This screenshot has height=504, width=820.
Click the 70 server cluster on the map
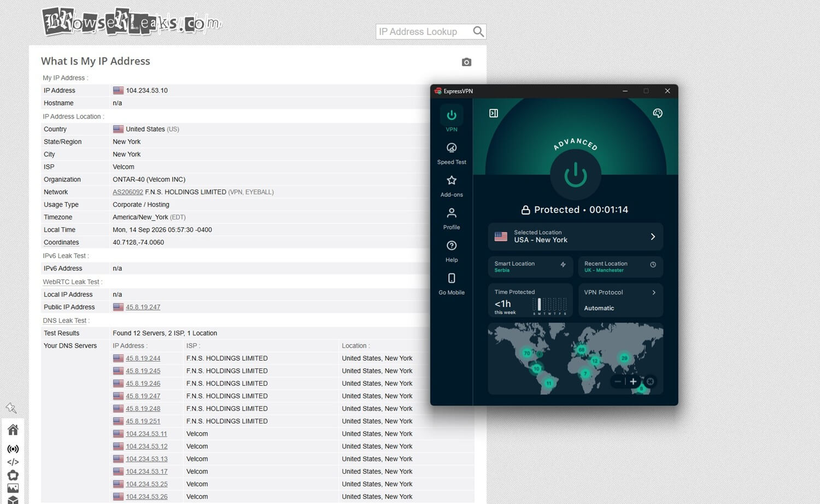coord(527,353)
